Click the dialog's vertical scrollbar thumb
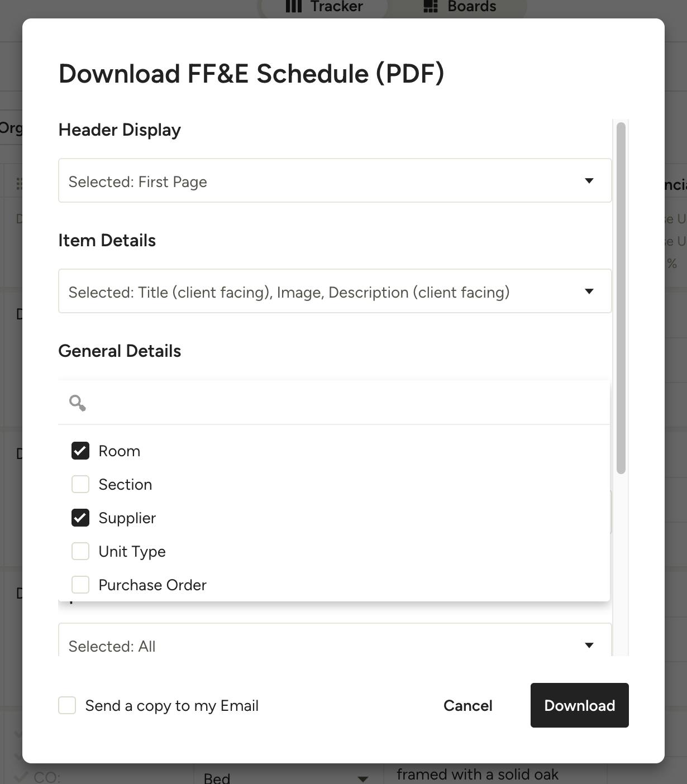 click(621, 298)
